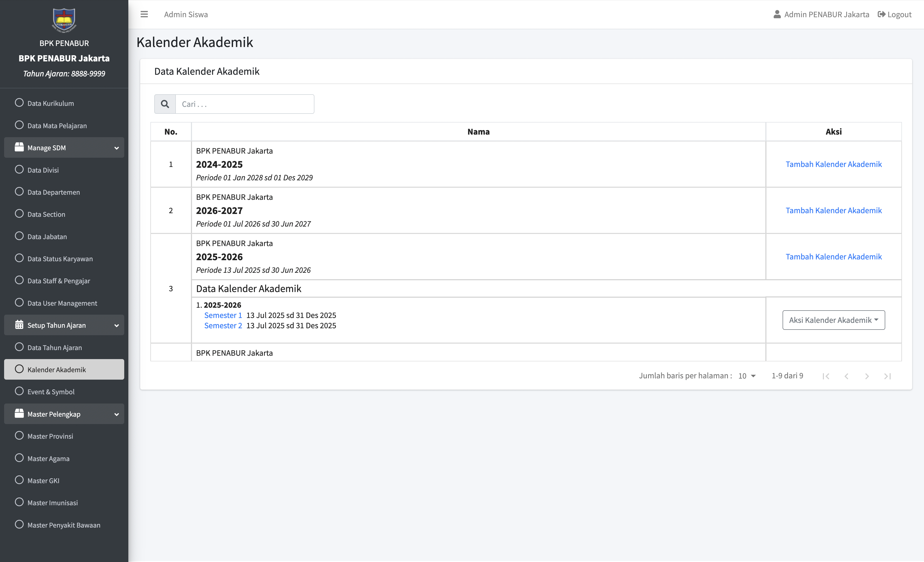Image resolution: width=924 pixels, height=562 pixels.
Task: Collapse the Master Pelengkap chevron
Action: pyautogui.click(x=117, y=414)
